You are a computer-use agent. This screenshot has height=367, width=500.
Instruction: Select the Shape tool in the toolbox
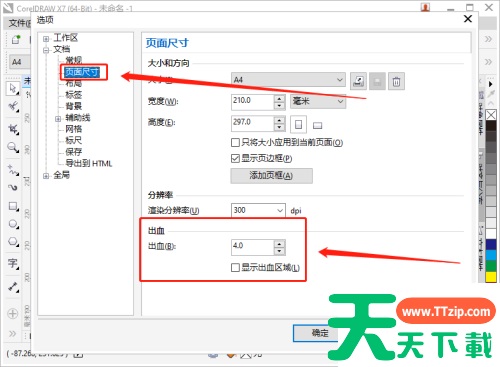coord(13,107)
